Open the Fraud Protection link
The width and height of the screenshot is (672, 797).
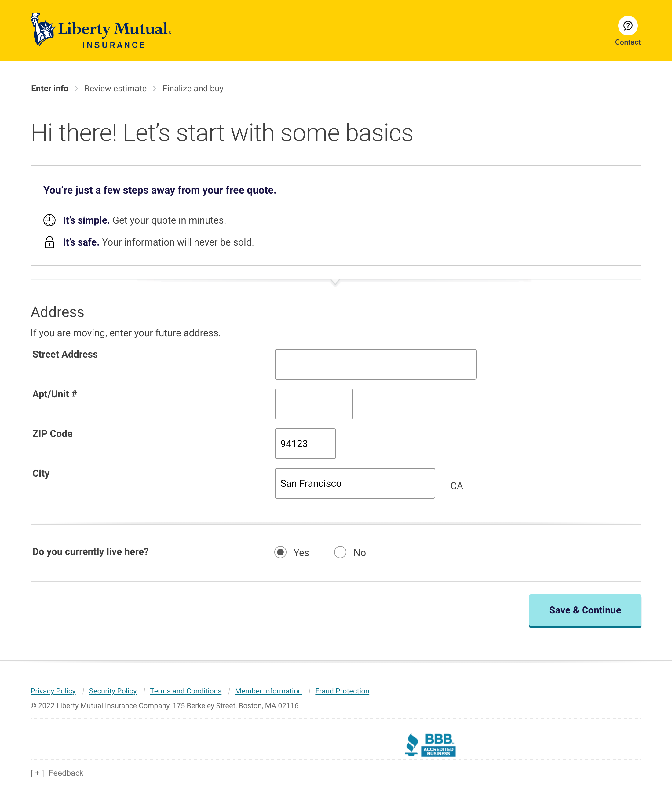[x=342, y=691]
